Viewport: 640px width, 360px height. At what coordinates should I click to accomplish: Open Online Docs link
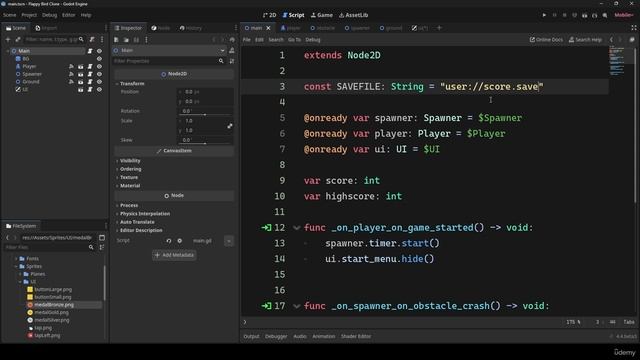(x=546, y=40)
